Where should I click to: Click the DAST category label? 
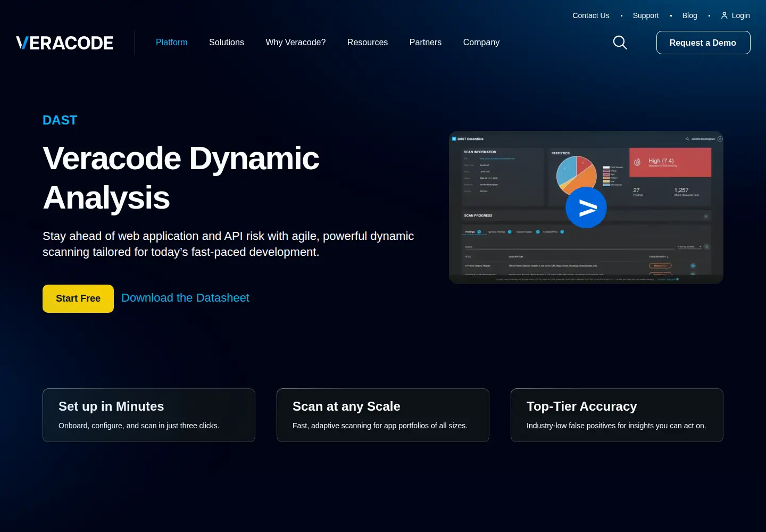click(60, 120)
